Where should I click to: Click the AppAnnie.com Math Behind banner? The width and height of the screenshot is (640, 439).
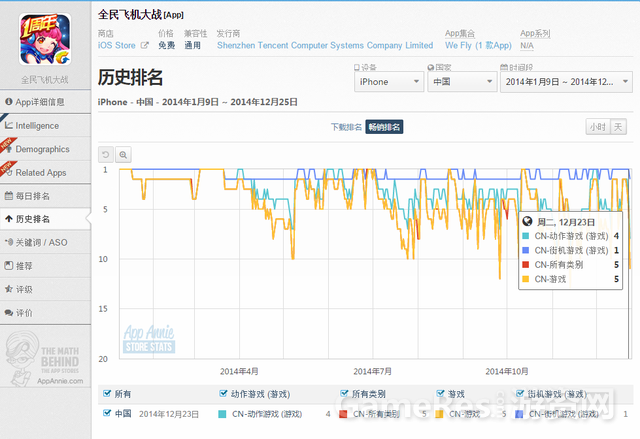pos(45,358)
